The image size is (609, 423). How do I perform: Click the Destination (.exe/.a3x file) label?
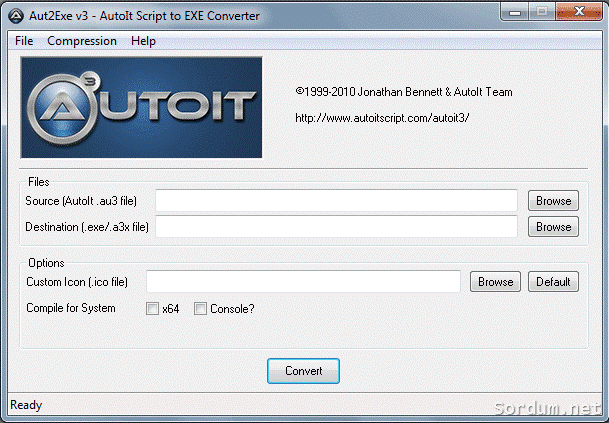pos(87,227)
